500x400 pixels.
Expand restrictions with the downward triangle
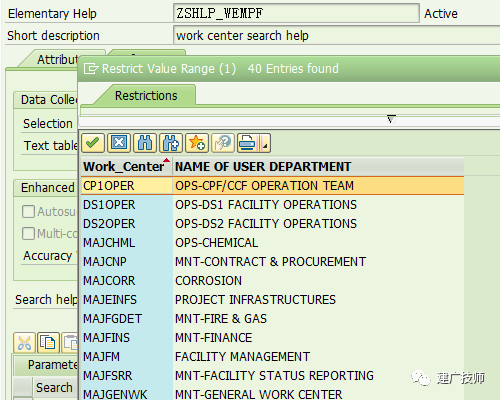(x=391, y=119)
